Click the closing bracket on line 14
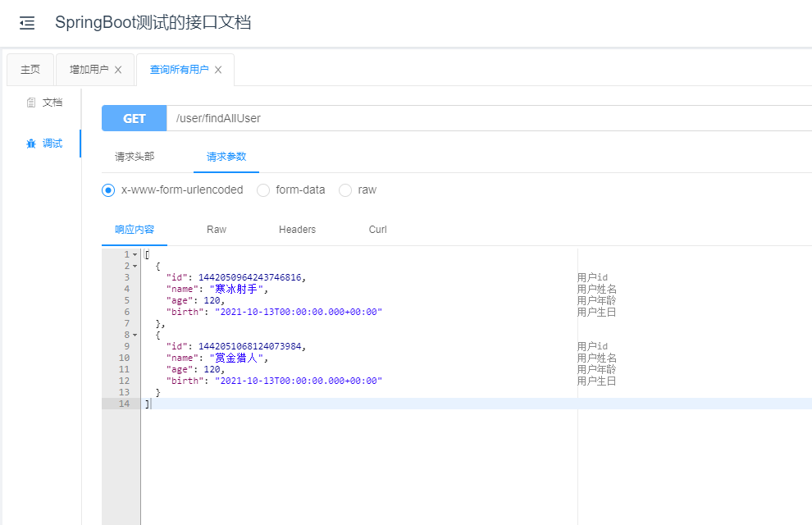The height and width of the screenshot is (525, 812). coord(147,404)
